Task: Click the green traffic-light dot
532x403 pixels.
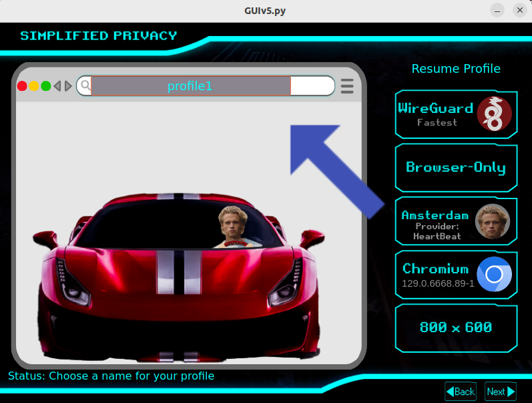Action: 46,86
